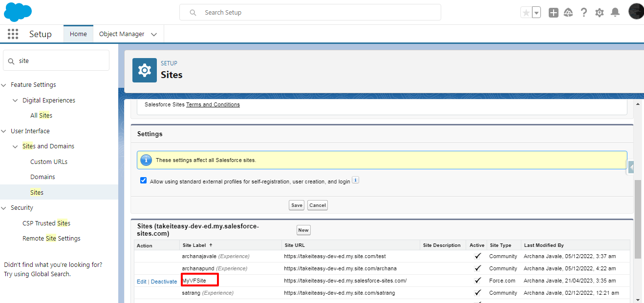
Task: Click Edit for MyVFSite
Action: coord(142,282)
